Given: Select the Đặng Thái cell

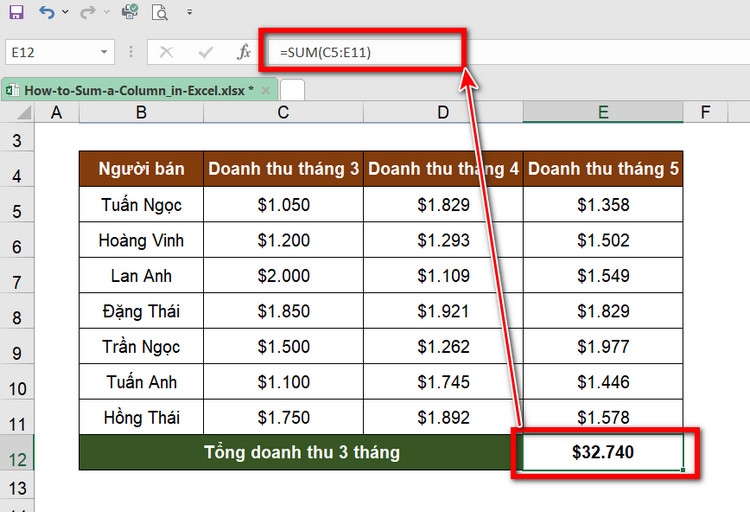Looking at the screenshot, I should (x=141, y=311).
